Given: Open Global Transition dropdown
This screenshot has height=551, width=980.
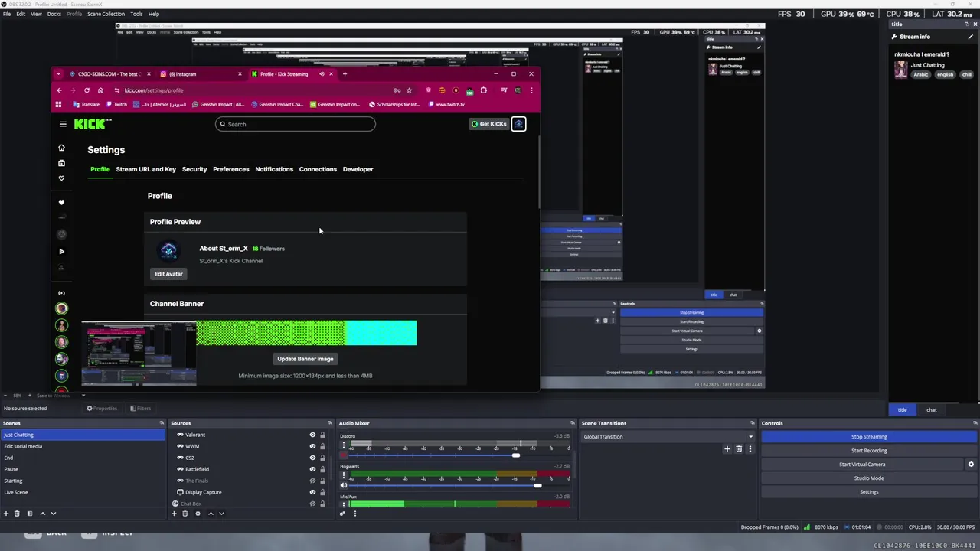Looking at the screenshot, I should coord(668,437).
